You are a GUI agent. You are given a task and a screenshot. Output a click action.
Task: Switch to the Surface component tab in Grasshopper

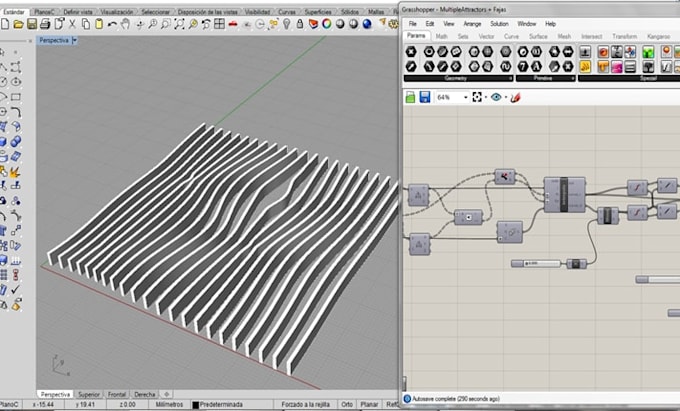[x=538, y=36]
